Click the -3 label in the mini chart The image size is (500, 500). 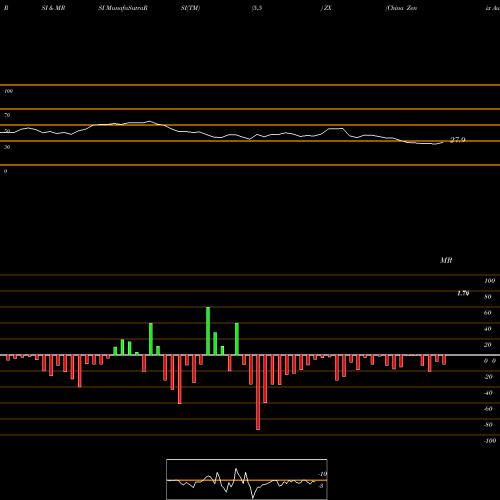tap(321, 486)
